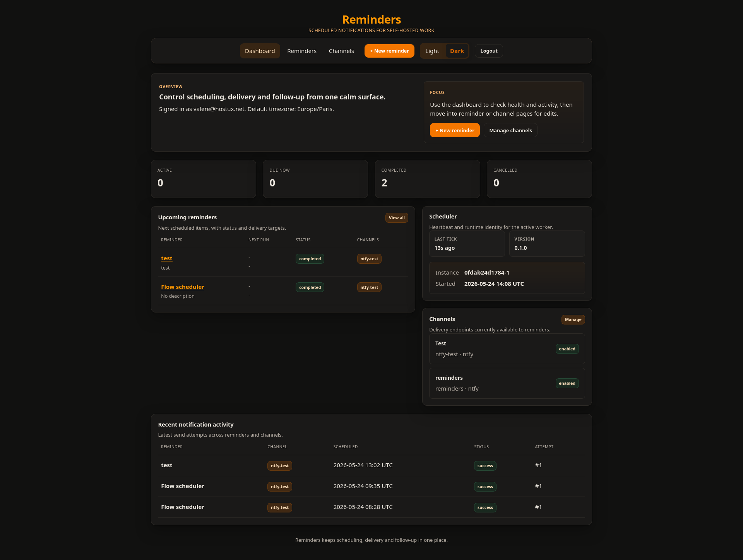
Task: Click Manage in the Channels card
Action: pyautogui.click(x=573, y=319)
